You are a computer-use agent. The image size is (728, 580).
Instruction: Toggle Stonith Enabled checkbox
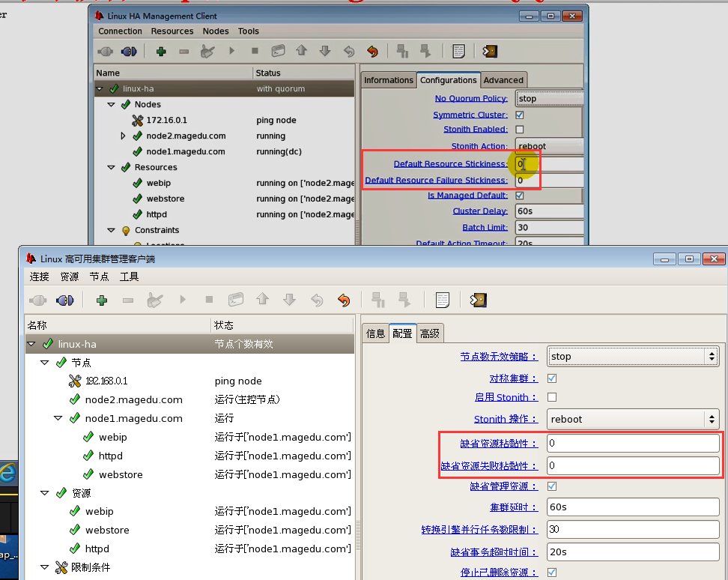tap(520, 129)
